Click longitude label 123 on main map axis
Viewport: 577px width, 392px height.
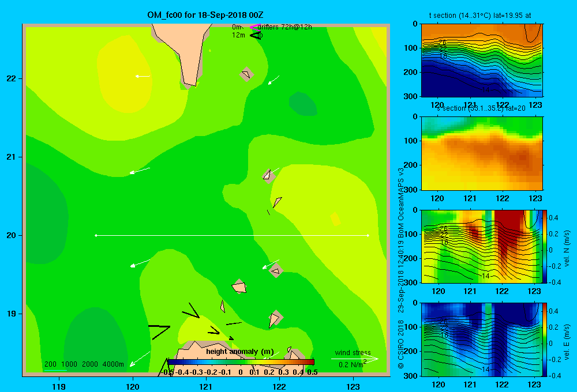click(x=353, y=386)
